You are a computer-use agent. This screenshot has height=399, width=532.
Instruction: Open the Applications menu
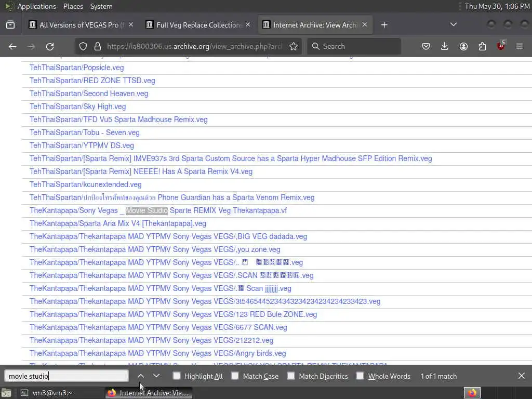(x=37, y=6)
